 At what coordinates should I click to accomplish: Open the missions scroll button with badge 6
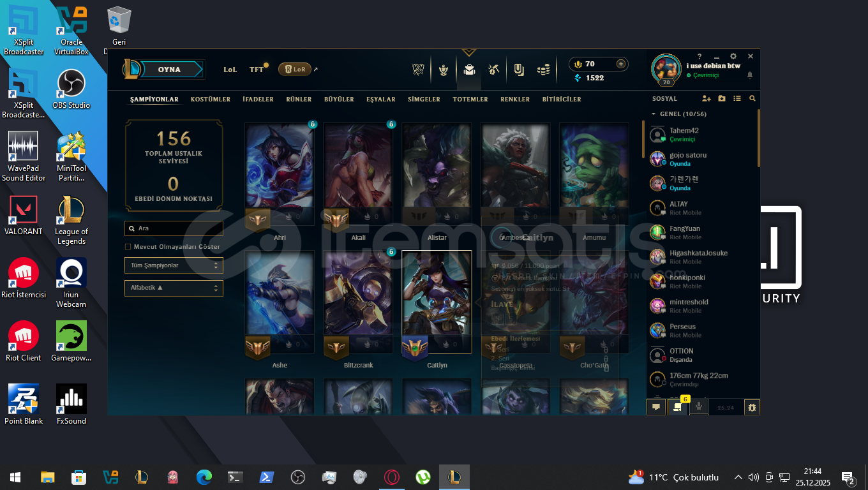(x=678, y=407)
